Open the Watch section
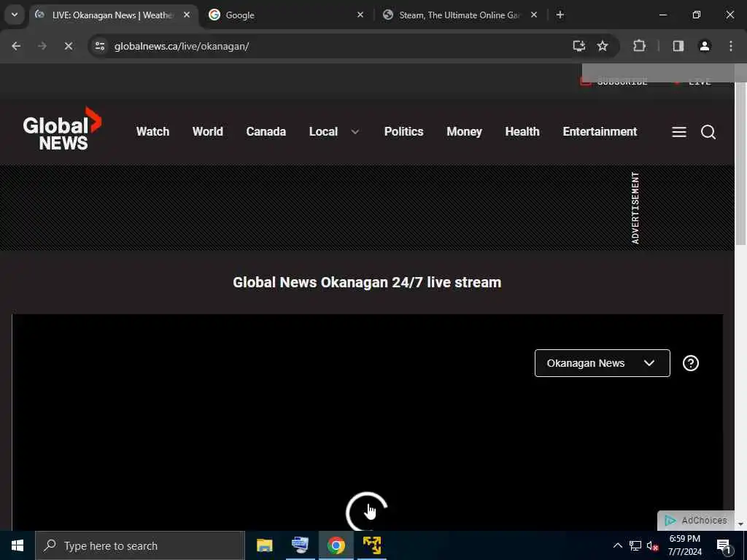Screen dimensions: 747x560 point(152,131)
